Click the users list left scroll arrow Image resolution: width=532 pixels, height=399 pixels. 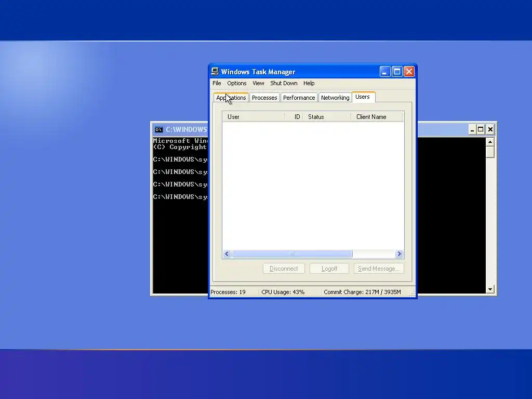tap(227, 254)
